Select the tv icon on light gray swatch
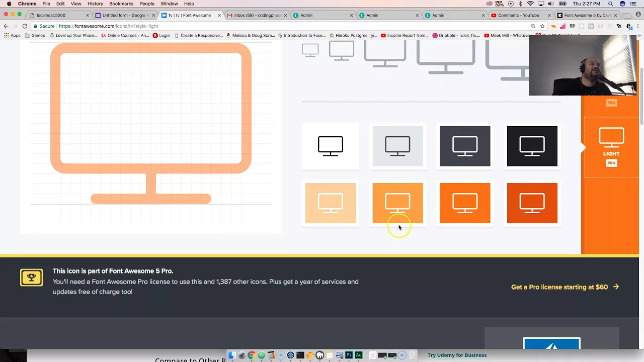644x362 pixels. 397,146
